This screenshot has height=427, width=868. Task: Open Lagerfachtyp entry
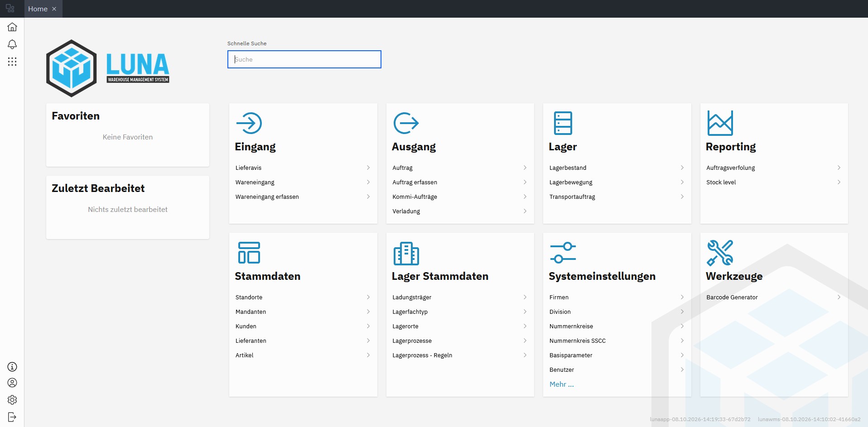point(460,312)
